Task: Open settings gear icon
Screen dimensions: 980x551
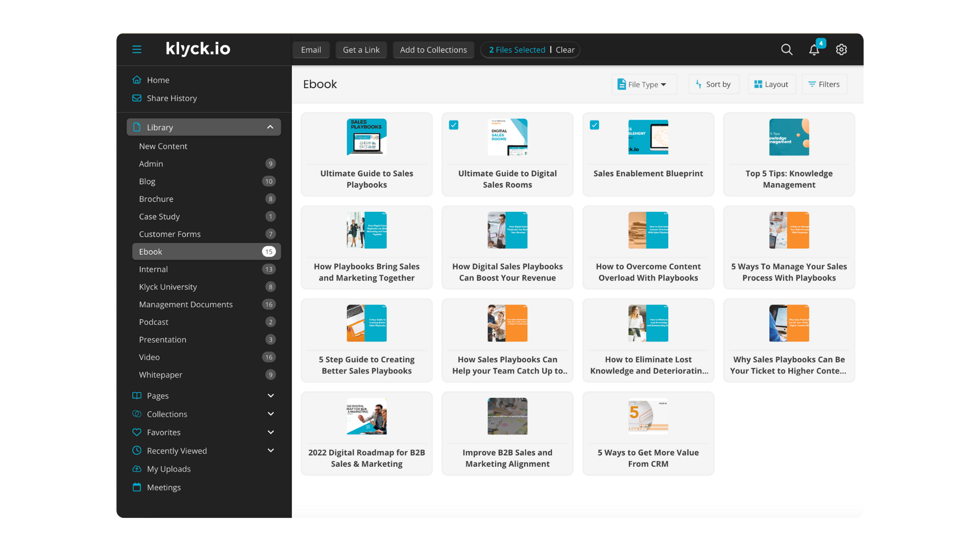Action: [x=841, y=49]
